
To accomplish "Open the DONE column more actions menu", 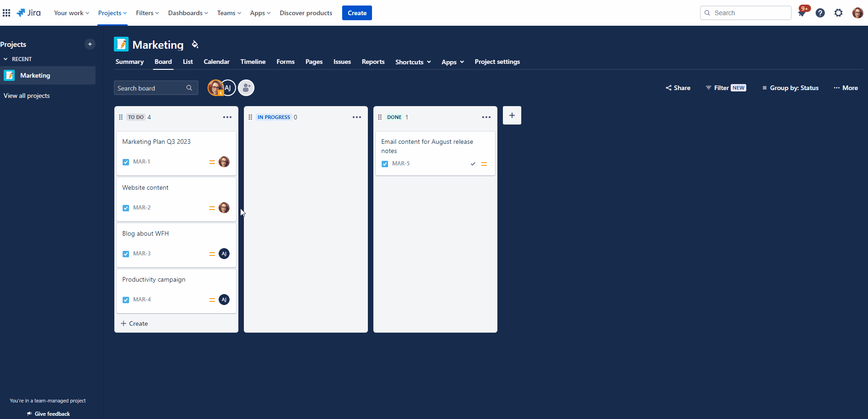I will click(486, 117).
